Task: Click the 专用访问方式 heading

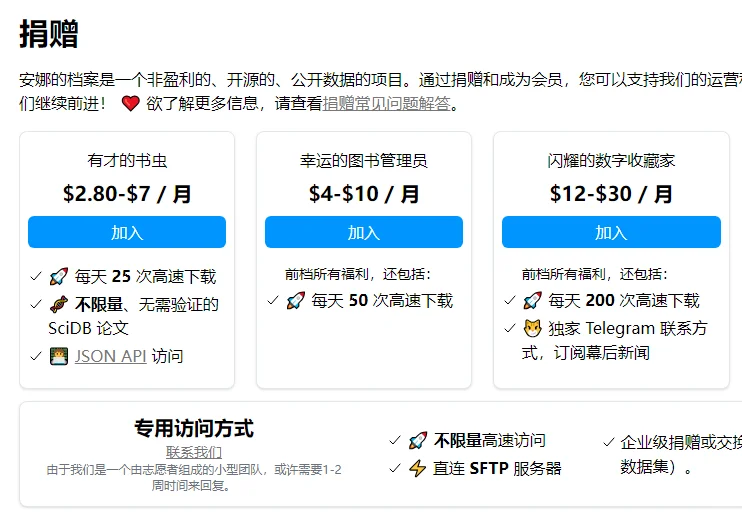Action: 194,428
